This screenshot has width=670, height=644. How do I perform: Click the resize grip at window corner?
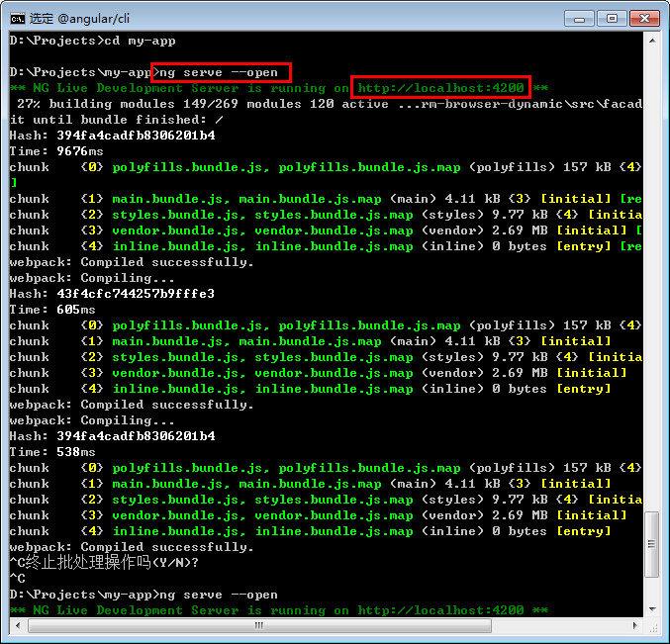651,625
